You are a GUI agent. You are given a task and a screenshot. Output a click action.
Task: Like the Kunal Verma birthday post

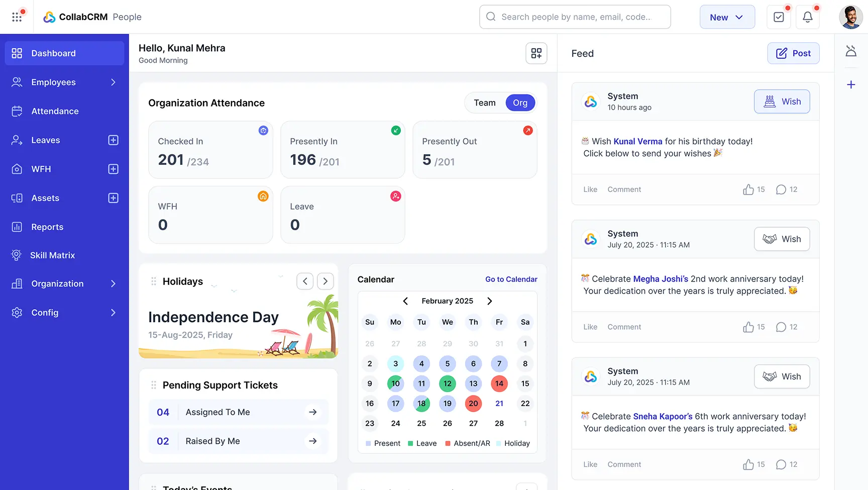pos(590,189)
